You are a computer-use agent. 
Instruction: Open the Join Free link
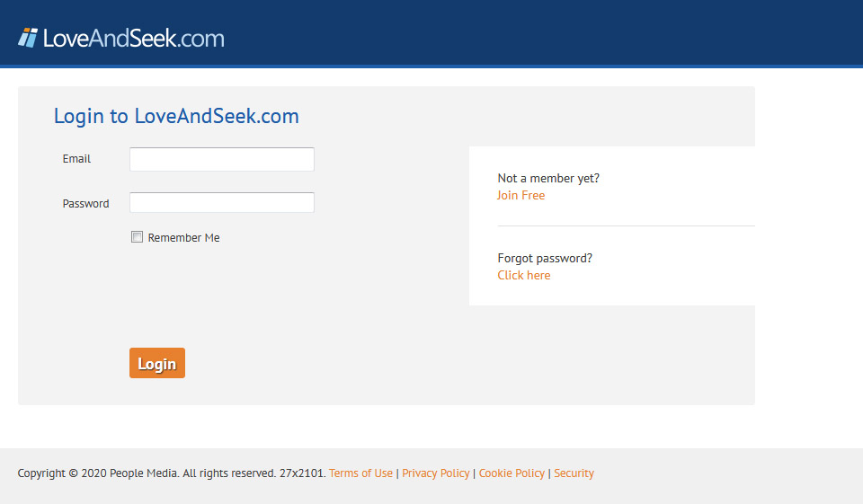point(520,195)
